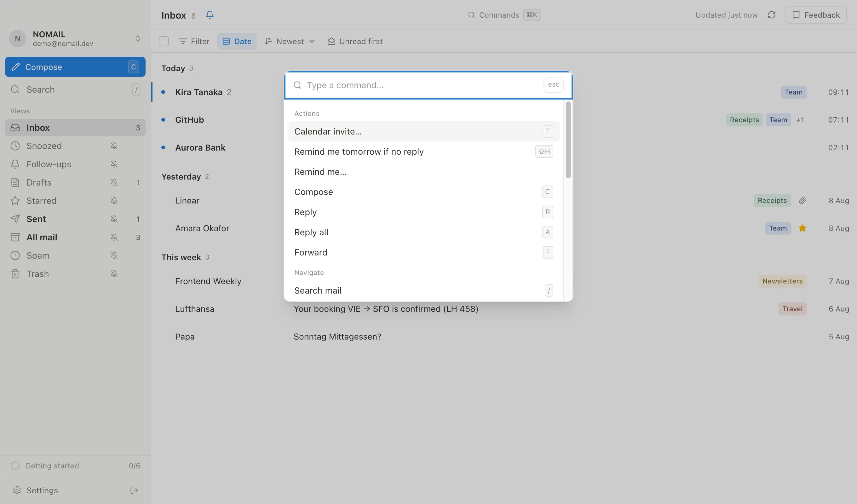Viewport: 857px width, 504px height.
Task: Open the Amara Okafor email
Action: click(x=504, y=229)
